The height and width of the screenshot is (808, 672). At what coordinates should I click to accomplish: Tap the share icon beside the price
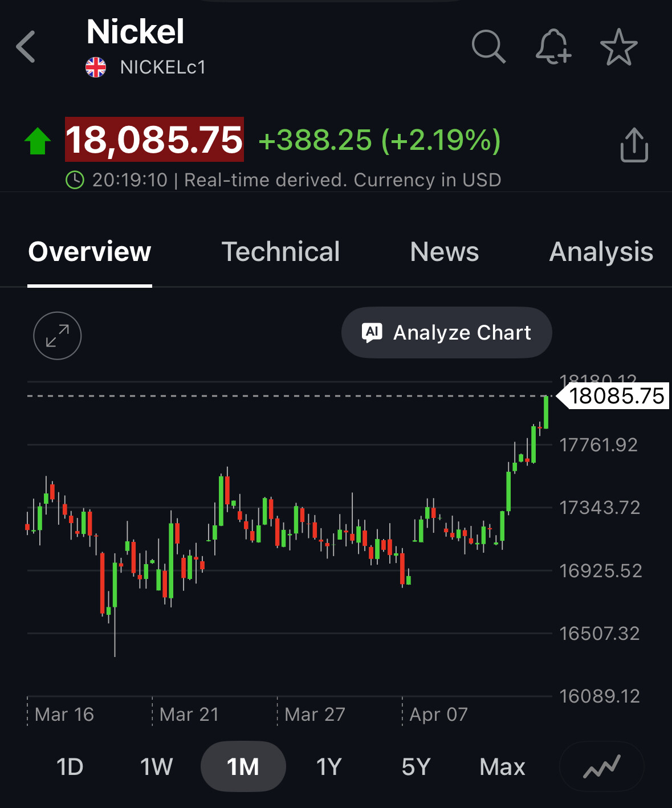tap(634, 145)
